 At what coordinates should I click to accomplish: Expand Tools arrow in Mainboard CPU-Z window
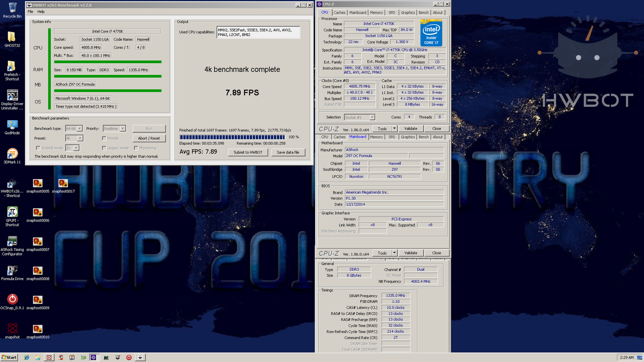click(394, 253)
